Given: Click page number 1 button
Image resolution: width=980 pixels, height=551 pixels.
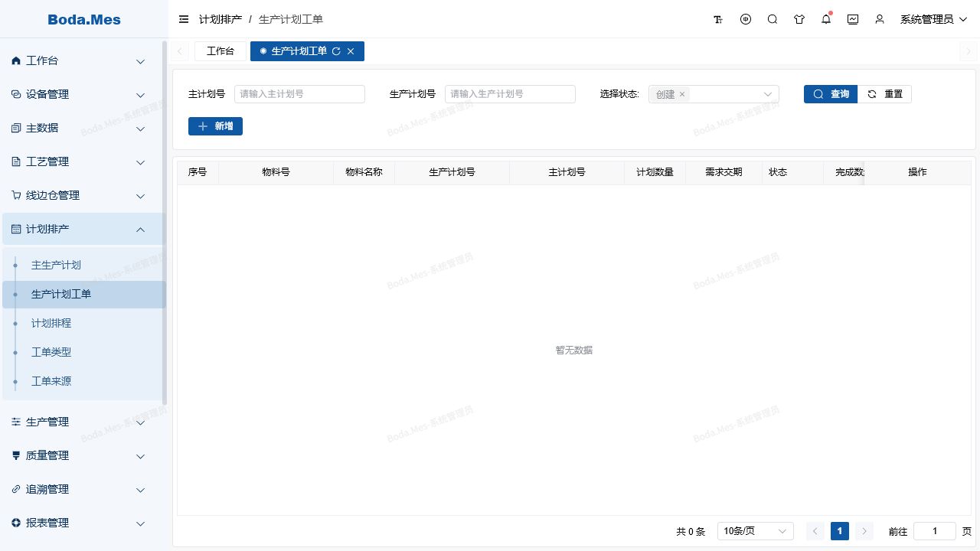Looking at the screenshot, I should coord(840,531).
